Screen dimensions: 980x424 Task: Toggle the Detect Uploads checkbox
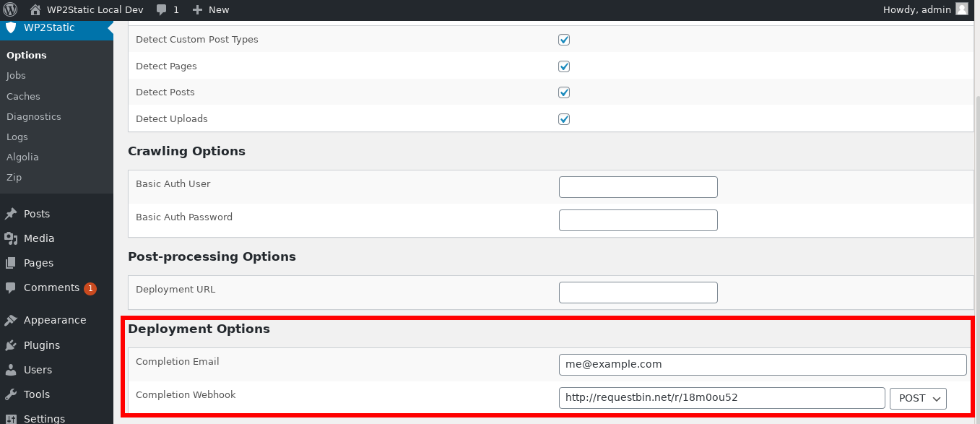(x=564, y=118)
